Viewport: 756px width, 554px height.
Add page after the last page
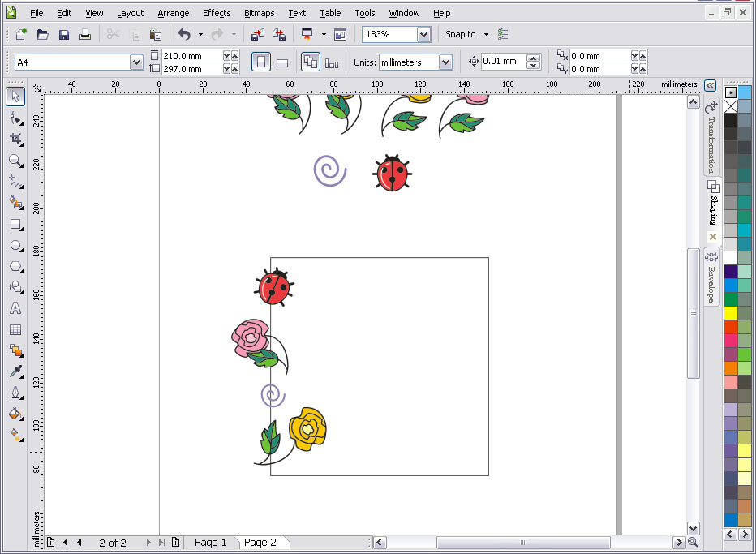(175, 543)
